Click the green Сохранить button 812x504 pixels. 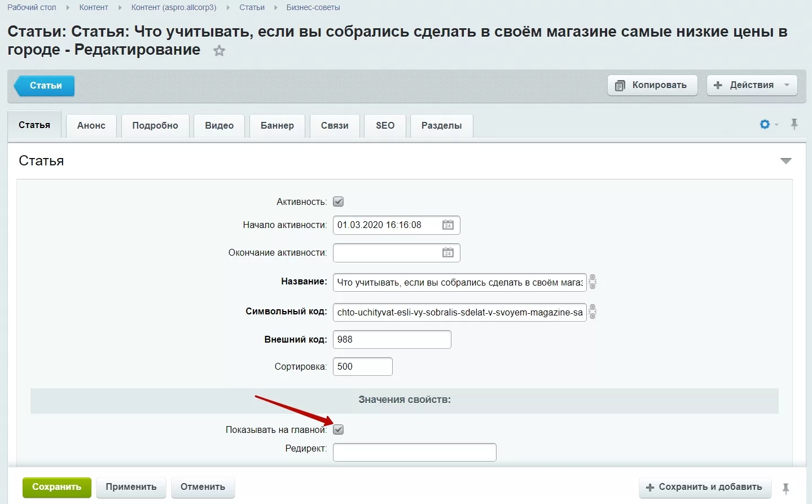pos(57,487)
